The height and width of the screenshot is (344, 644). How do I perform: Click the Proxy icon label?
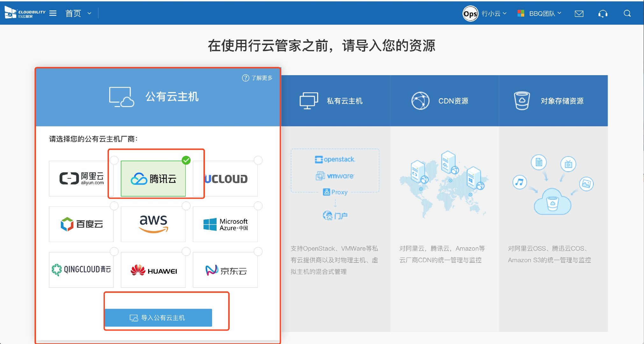pos(335,192)
